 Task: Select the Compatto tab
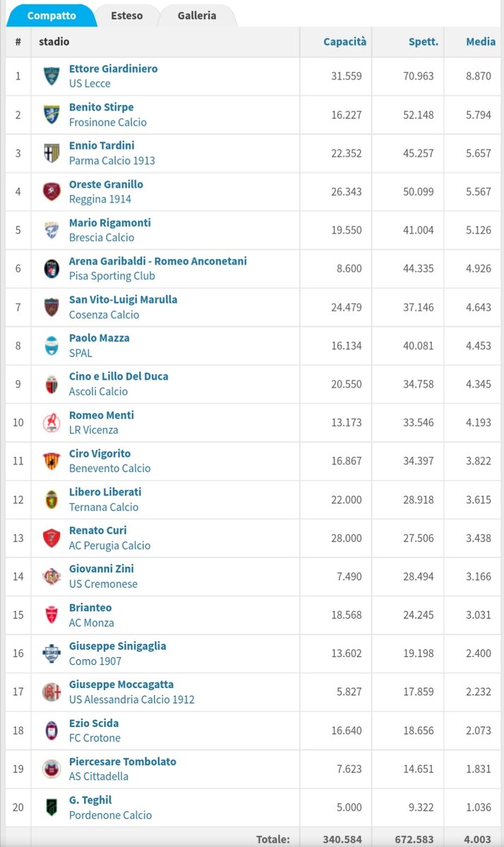(52, 15)
